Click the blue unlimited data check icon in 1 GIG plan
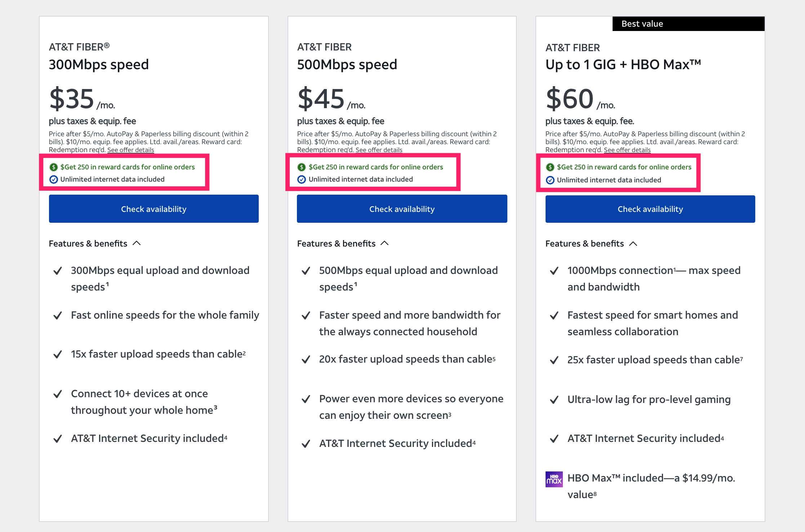The width and height of the screenshot is (805, 532). (x=550, y=180)
